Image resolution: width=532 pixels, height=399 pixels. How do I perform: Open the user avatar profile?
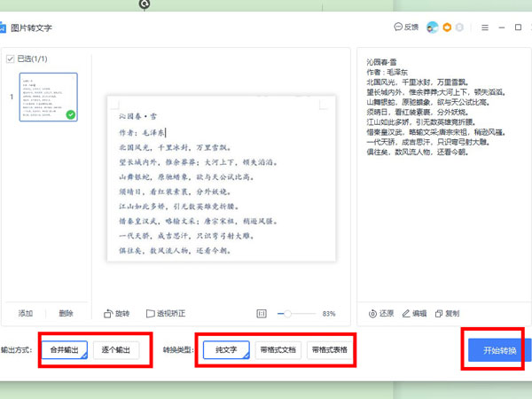click(433, 27)
